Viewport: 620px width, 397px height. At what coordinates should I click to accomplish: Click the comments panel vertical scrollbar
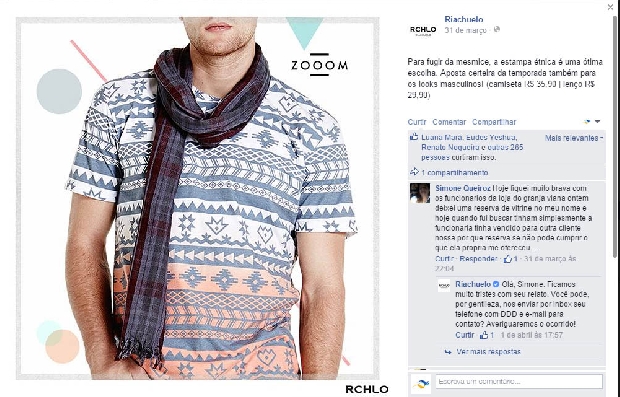coord(617,134)
